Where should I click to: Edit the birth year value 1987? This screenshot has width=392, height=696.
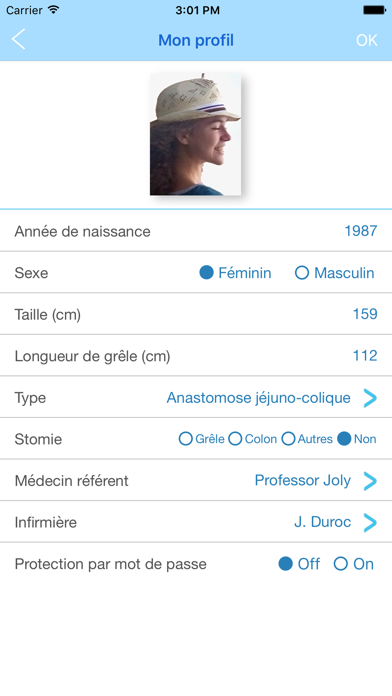pos(361,231)
